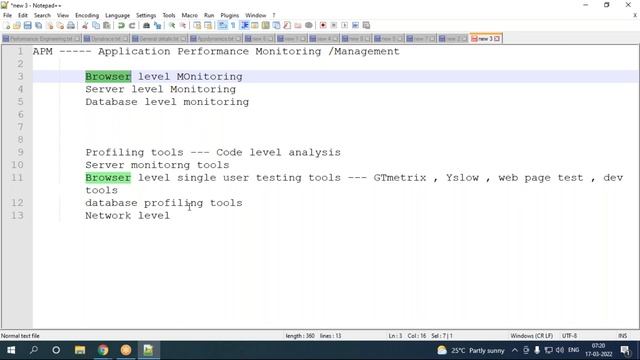The image size is (640, 360).
Task: Click the 'Ln : 3' status bar position
Action: click(395, 336)
